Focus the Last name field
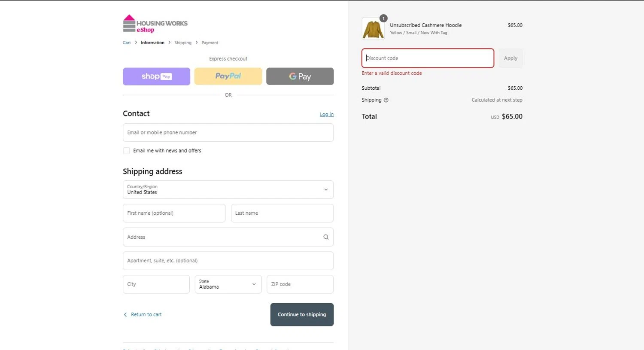Image resolution: width=644 pixels, height=350 pixels. 282,213
